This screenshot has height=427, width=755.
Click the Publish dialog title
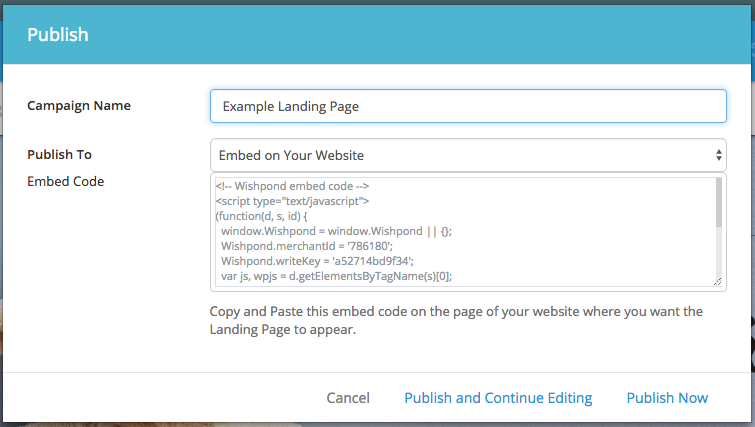pos(58,35)
